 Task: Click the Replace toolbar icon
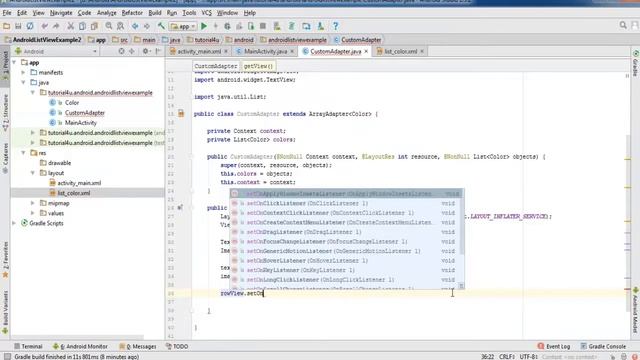coord(120,26)
